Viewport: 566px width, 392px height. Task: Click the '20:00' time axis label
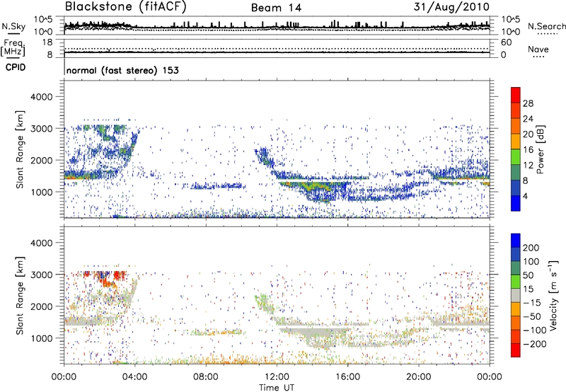coord(418,377)
